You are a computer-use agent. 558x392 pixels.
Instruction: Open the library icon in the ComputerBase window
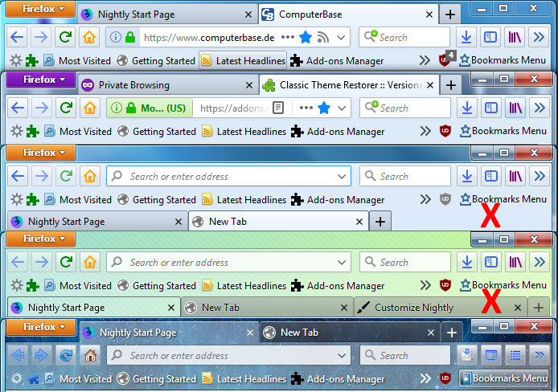(x=515, y=37)
